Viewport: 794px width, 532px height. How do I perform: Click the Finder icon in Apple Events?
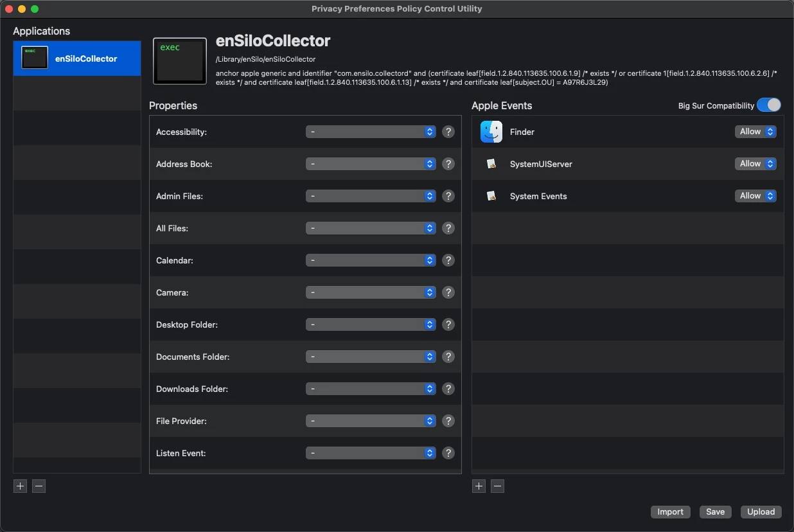pyautogui.click(x=491, y=132)
